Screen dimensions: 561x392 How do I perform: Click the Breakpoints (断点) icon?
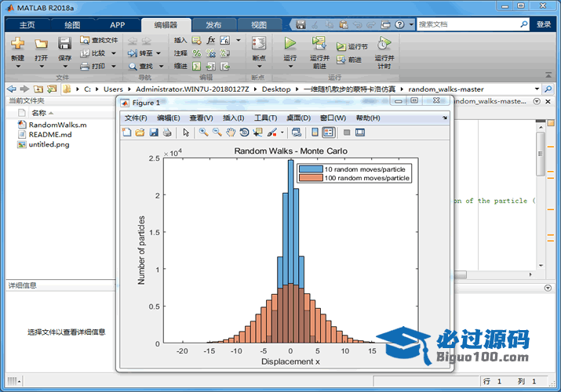(259, 43)
